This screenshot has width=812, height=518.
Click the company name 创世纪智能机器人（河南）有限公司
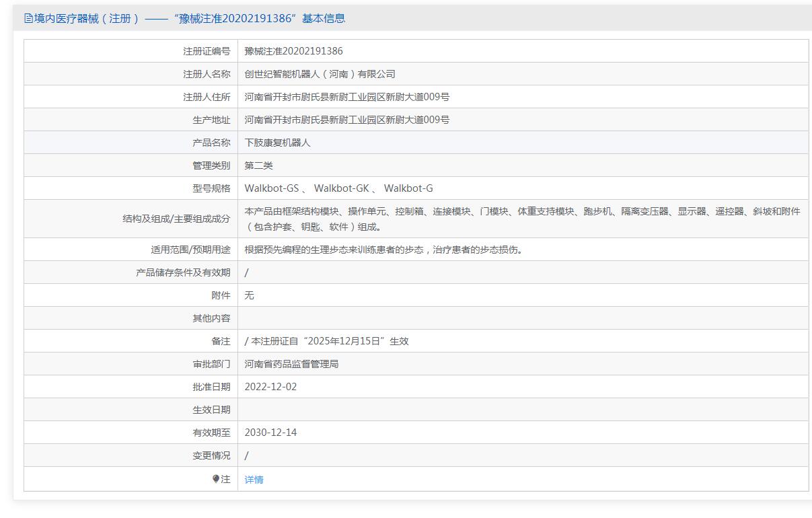tap(320, 74)
